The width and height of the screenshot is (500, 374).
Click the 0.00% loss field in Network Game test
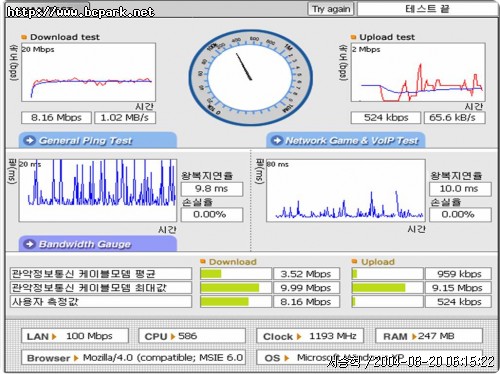(x=460, y=215)
